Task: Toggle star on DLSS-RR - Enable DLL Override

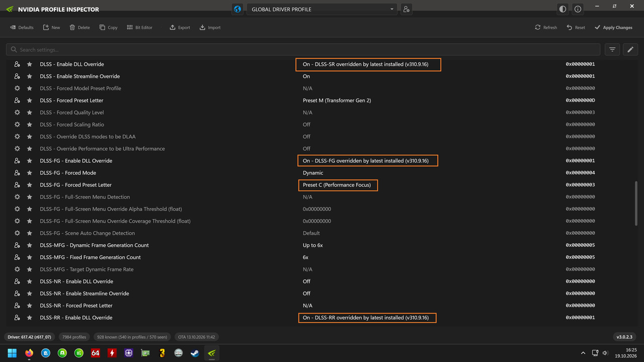Action: (x=29, y=318)
